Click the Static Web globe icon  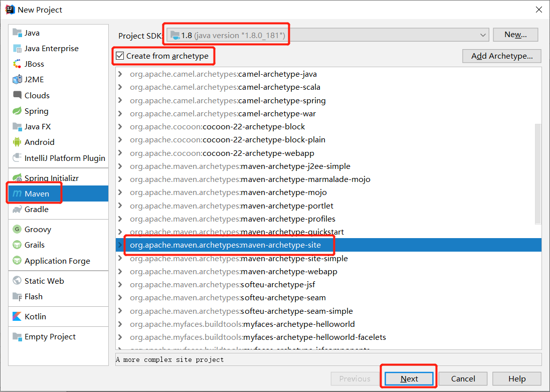pos(17,281)
